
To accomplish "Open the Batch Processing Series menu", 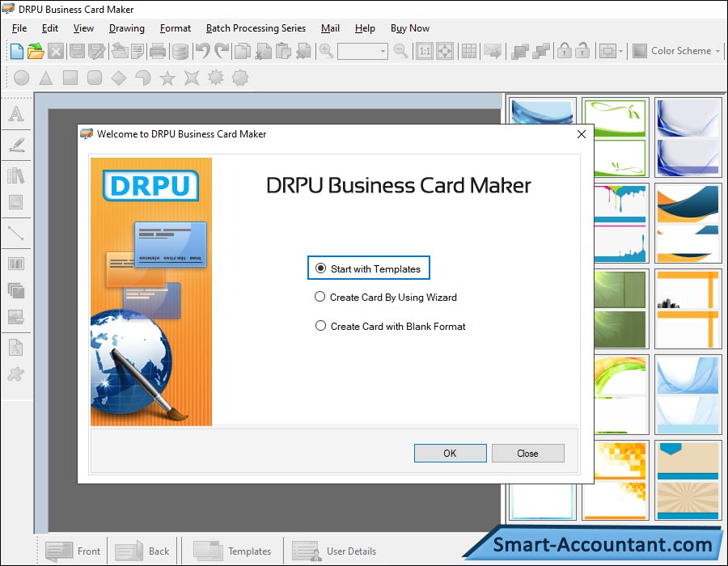I will coord(256,28).
